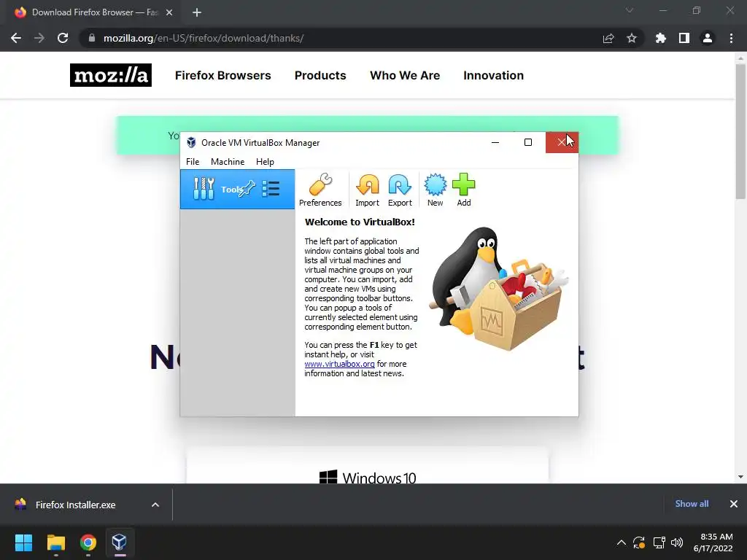Click Chrome forward navigation arrow
Image resolution: width=747 pixels, height=560 pixels.
point(39,38)
